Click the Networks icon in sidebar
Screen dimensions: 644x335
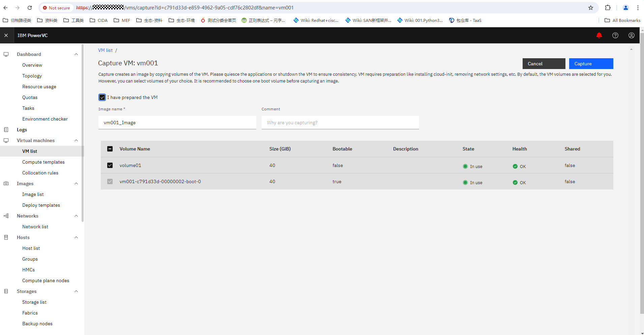[x=6, y=216]
